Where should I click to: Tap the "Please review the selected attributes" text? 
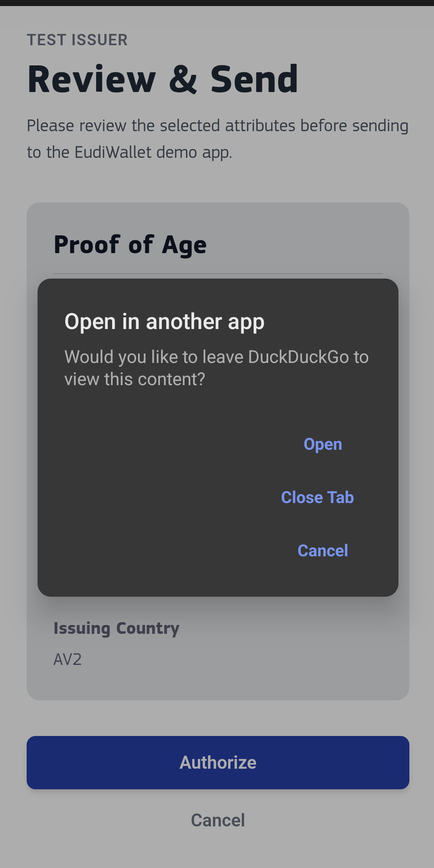pos(161,126)
